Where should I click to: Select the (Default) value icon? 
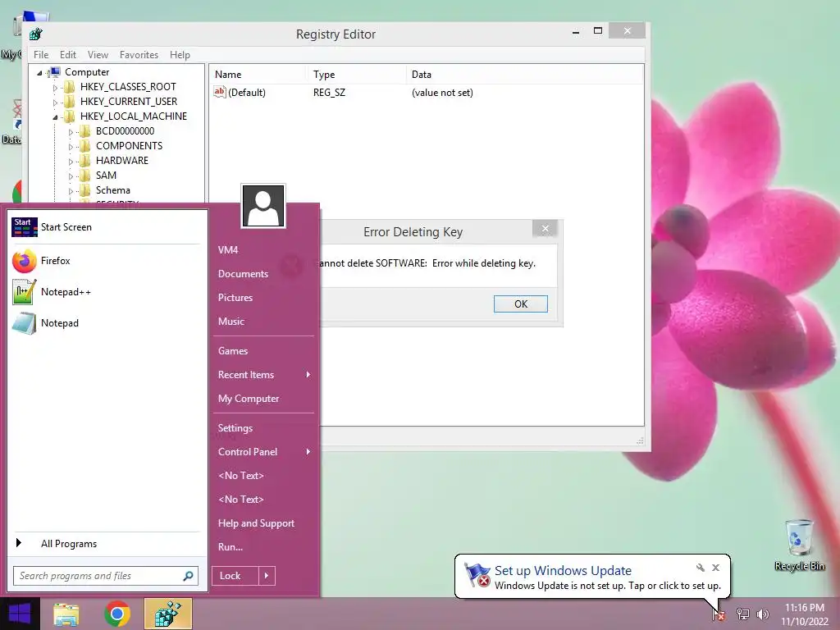click(x=220, y=92)
